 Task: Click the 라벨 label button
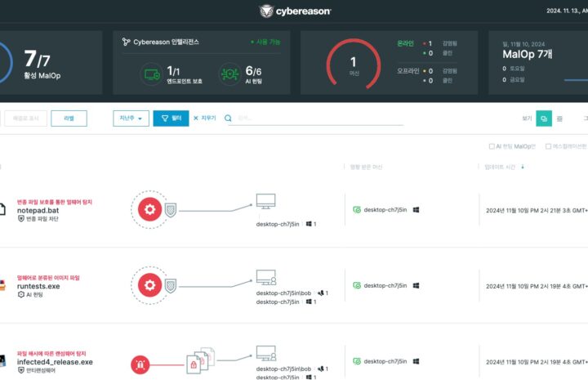[69, 118]
